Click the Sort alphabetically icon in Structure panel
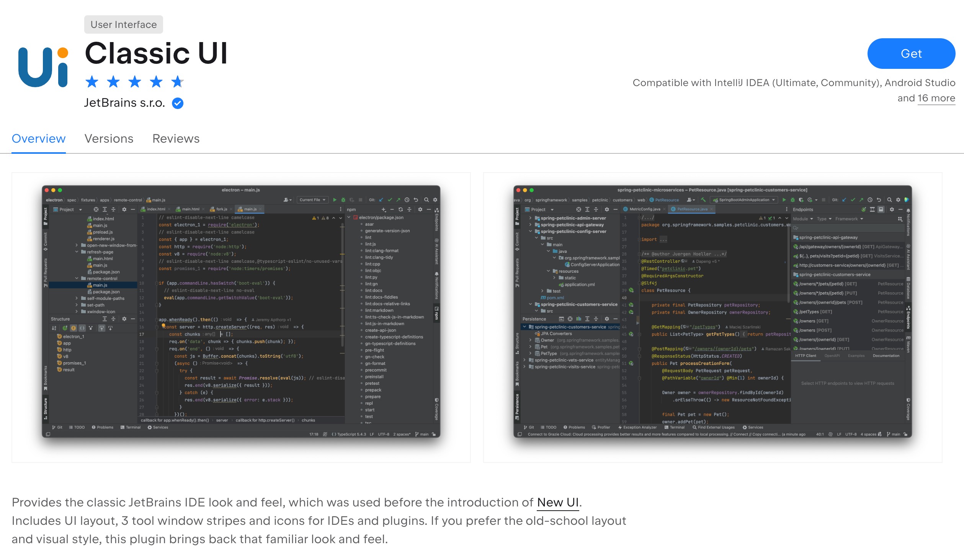964x560 pixels. pyautogui.click(x=54, y=328)
